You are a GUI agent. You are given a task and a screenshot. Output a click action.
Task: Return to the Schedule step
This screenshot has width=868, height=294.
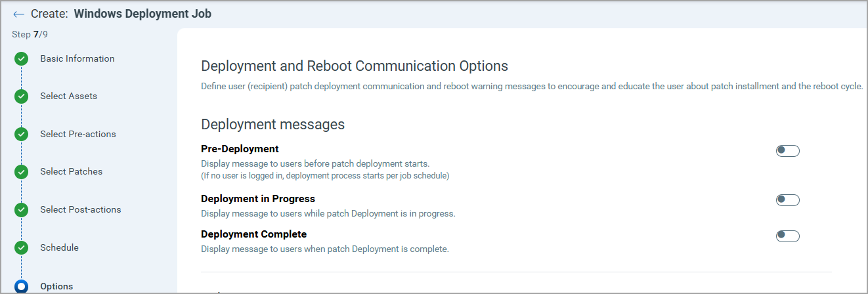point(59,247)
